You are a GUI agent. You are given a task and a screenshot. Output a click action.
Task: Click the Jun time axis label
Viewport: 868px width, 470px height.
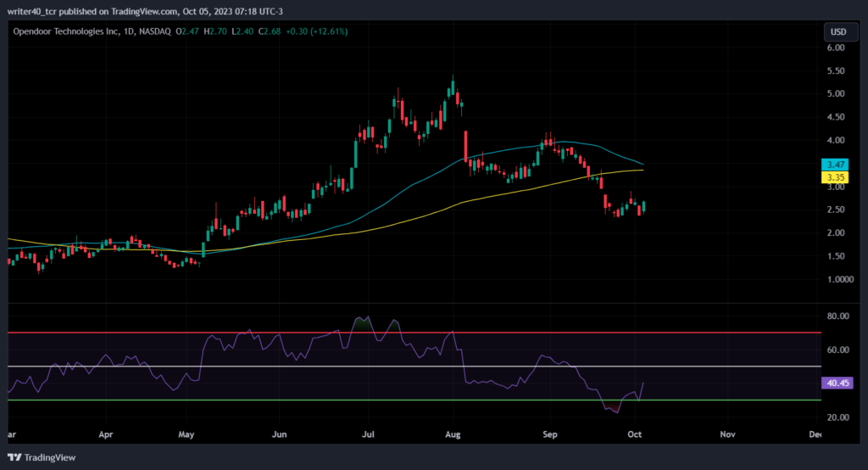coord(279,434)
